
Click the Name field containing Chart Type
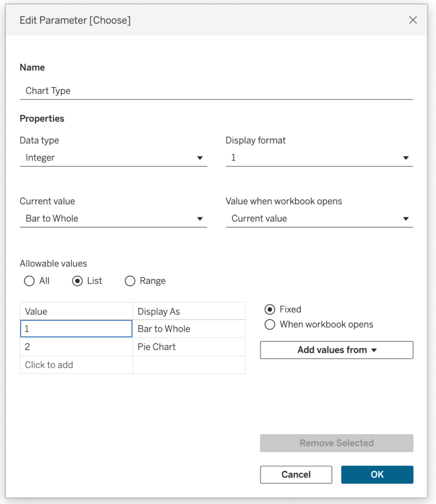[216, 91]
